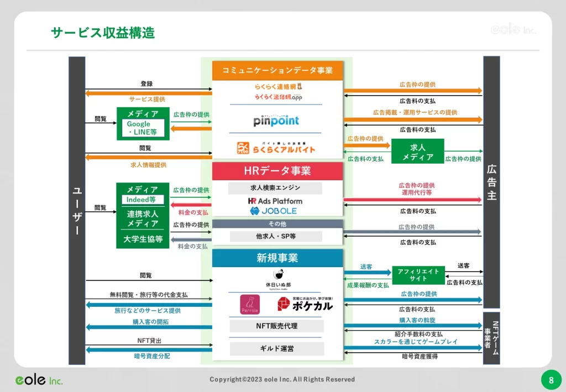The image size is (566, 392).
Task: Click the ポケカル logo
Action: click(x=305, y=304)
